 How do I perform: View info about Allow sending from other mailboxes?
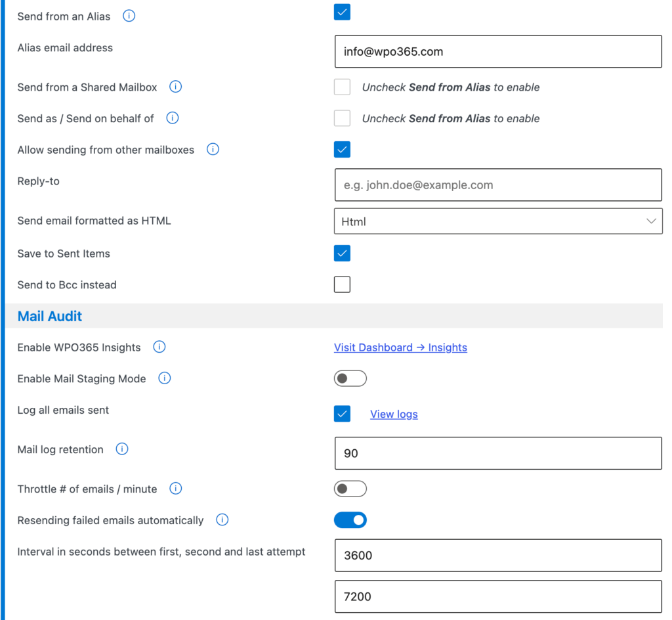213,149
